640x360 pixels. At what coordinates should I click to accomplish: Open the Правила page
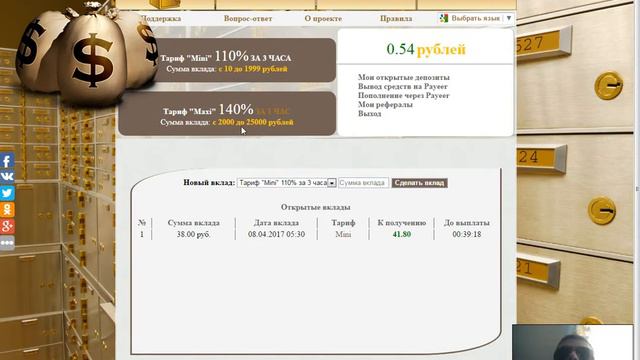(396, 18)
